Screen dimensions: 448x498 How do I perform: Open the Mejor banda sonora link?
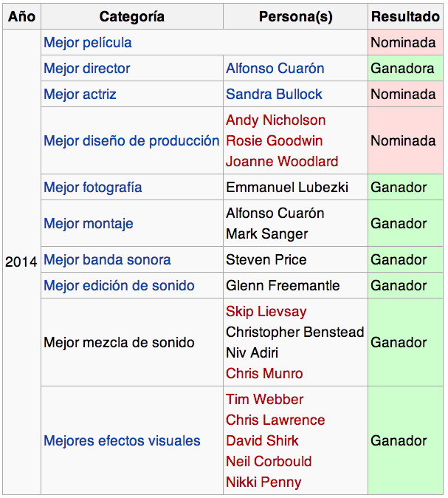point(107,260)
